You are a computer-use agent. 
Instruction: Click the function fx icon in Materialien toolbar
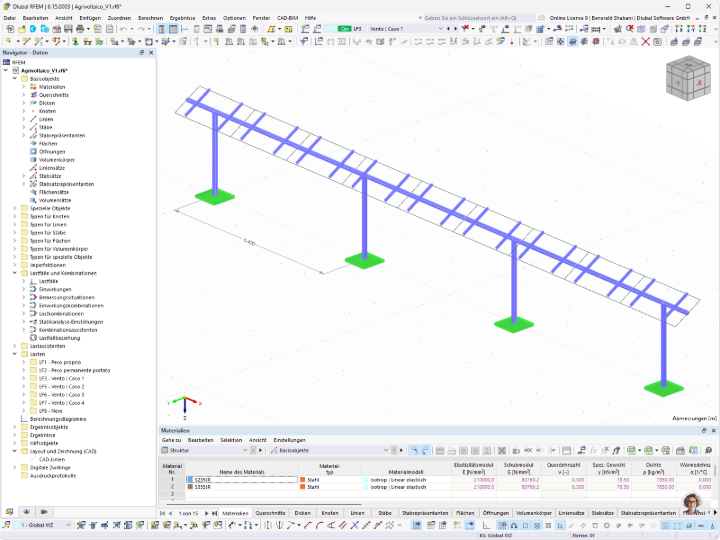coord(593,450)
